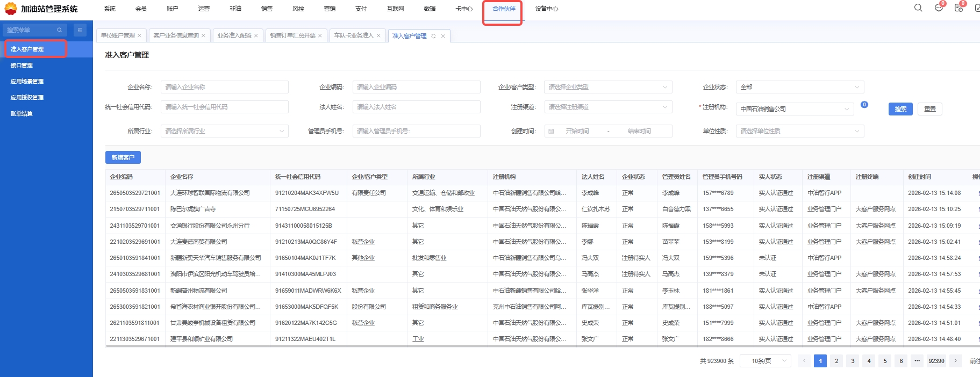Refresh the 准入客户管理 tab using reload icon
Viewport: 980px width, 377px height.
tap(433, 36)
